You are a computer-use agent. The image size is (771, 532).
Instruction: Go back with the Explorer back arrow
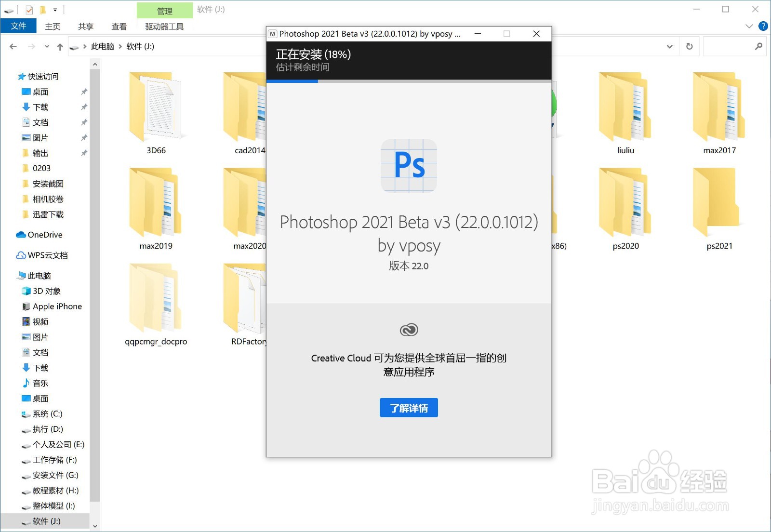(x=13, y=46)
